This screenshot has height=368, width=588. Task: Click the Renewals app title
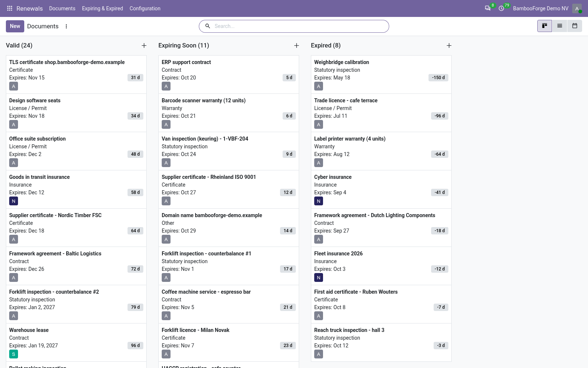point(29,8)
